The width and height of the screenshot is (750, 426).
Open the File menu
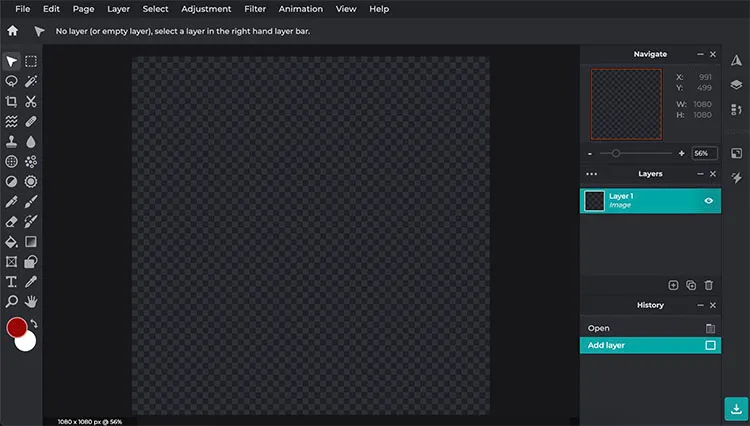click(22, 9)
